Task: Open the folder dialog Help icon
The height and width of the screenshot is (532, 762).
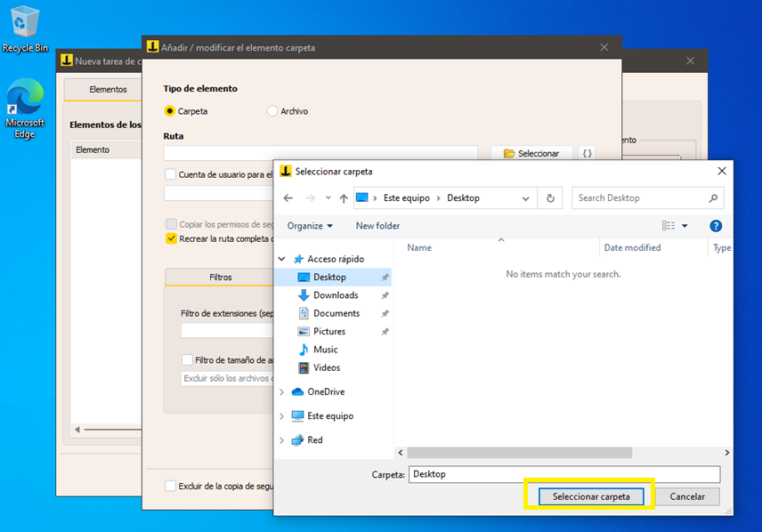Action: coord(716,226)
